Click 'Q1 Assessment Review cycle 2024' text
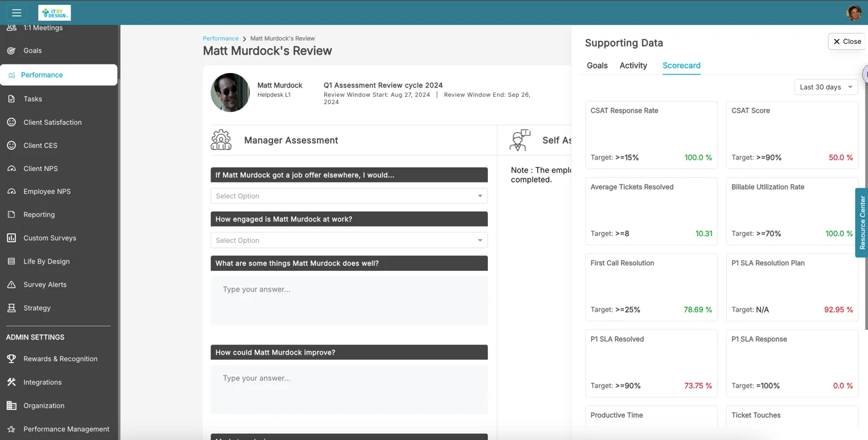 point(383,85)
